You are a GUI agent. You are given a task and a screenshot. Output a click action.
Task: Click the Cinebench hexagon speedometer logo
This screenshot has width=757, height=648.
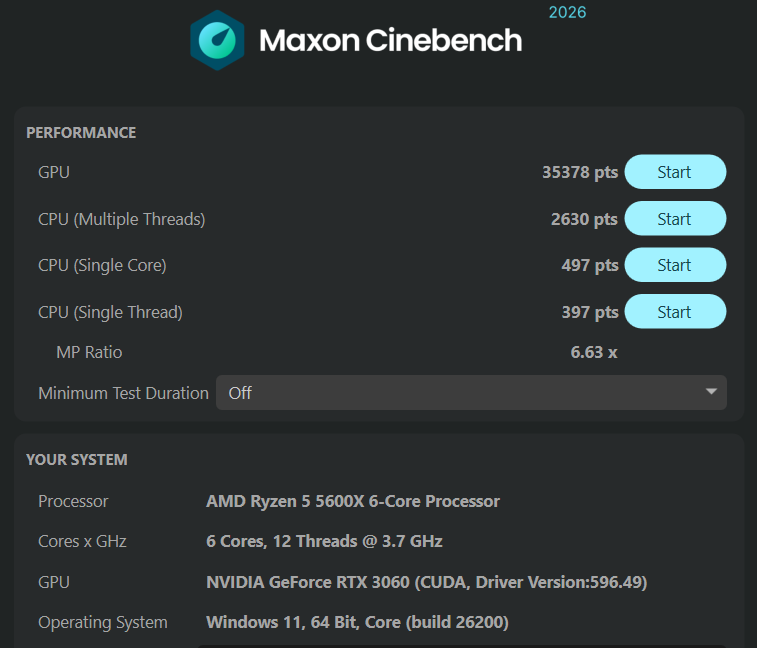pyautogui.click(x=217, y=41)
